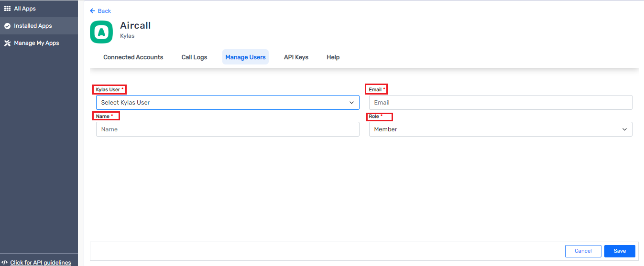Go back using the Back link
The width and height of the screenshot is (644, 266).
point(100,11)
